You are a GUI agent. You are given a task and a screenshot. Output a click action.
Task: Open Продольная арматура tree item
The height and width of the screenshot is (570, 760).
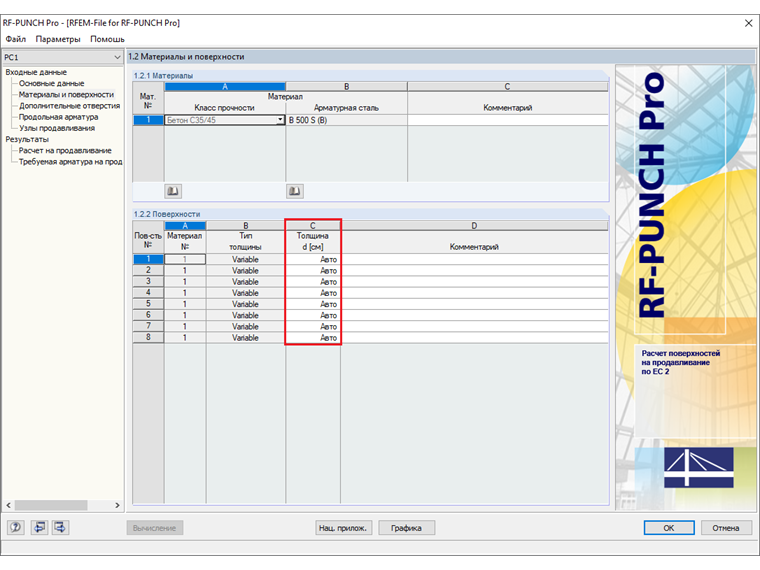58,117
